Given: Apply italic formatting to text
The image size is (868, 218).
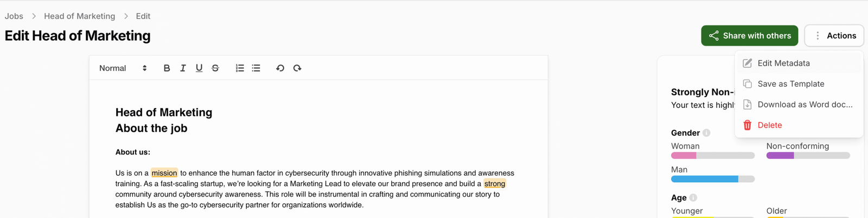Looking at the screenshot, I should point(183,68).
